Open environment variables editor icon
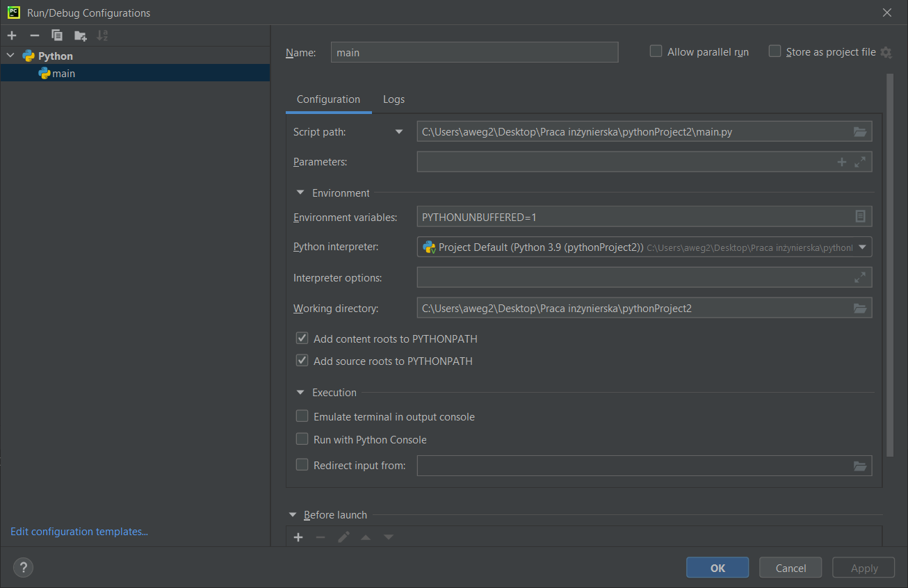This screenshot has height=588, width=908. tap(860, 217)
